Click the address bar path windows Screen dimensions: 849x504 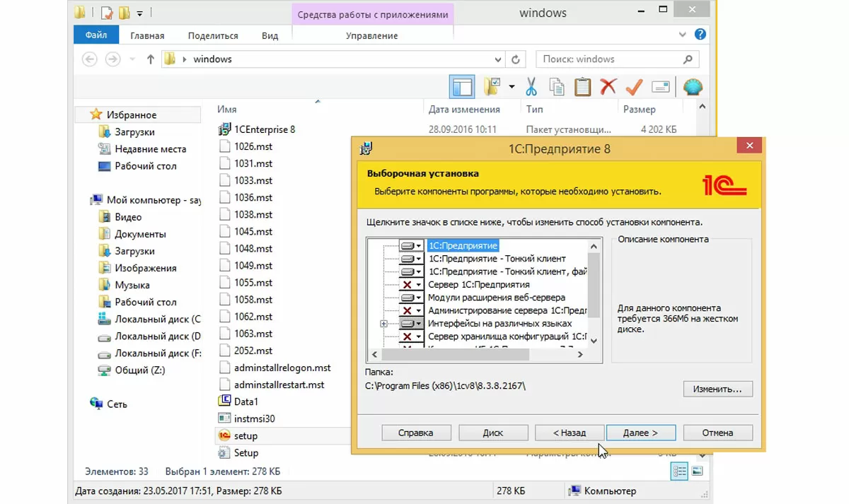212,59
